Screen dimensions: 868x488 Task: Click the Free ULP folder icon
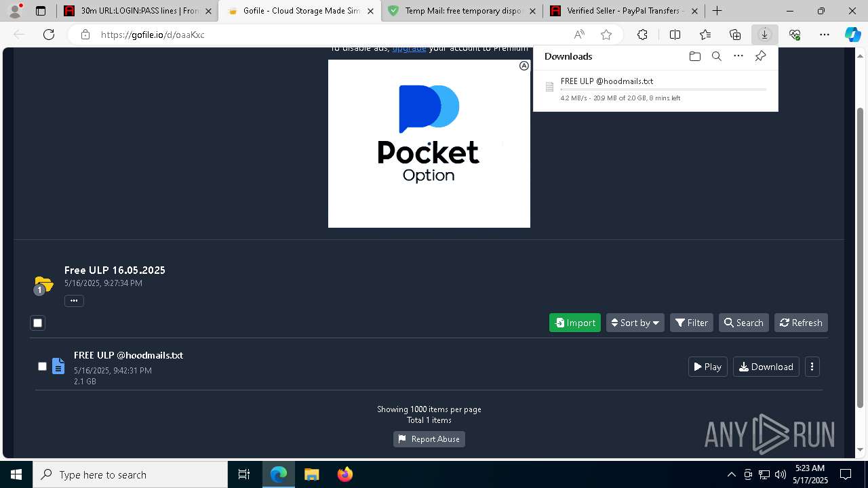coord(43,284)
